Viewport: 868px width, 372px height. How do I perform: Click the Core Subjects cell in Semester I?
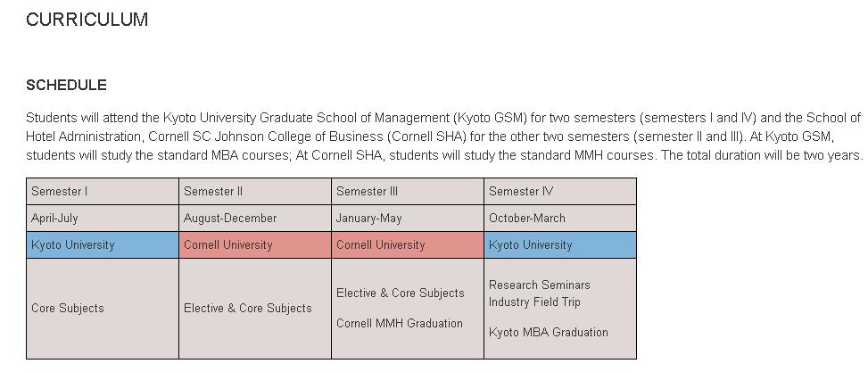click(68, 309)
